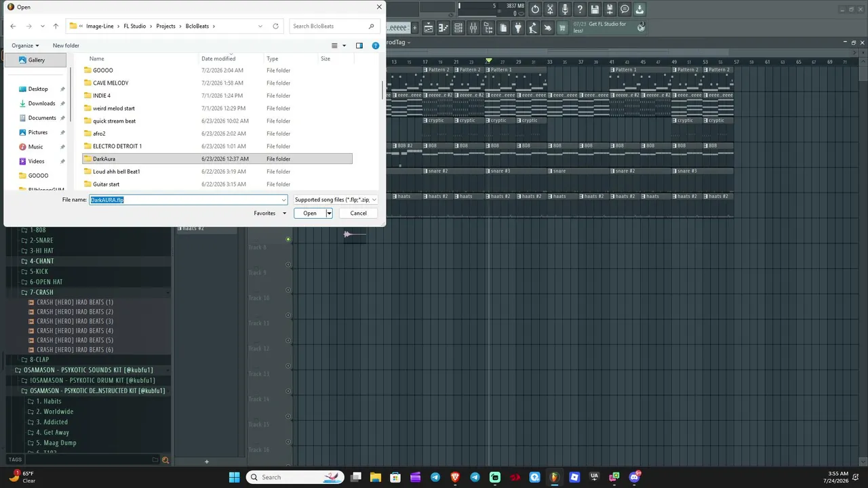The width and height of the screenshot is (868, 488).
Task: Open the Brave browser icon in the taskbar
Action: (455, 477)
